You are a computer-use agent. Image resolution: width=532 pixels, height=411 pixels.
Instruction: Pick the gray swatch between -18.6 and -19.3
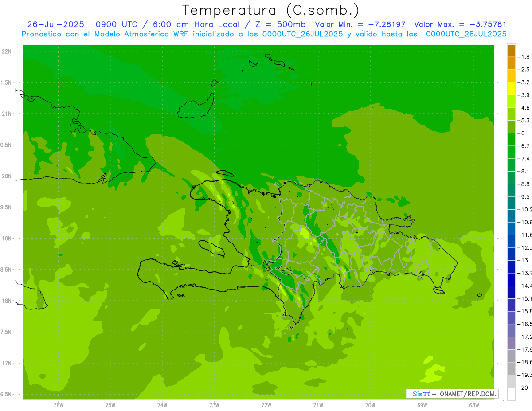[511, 368]
